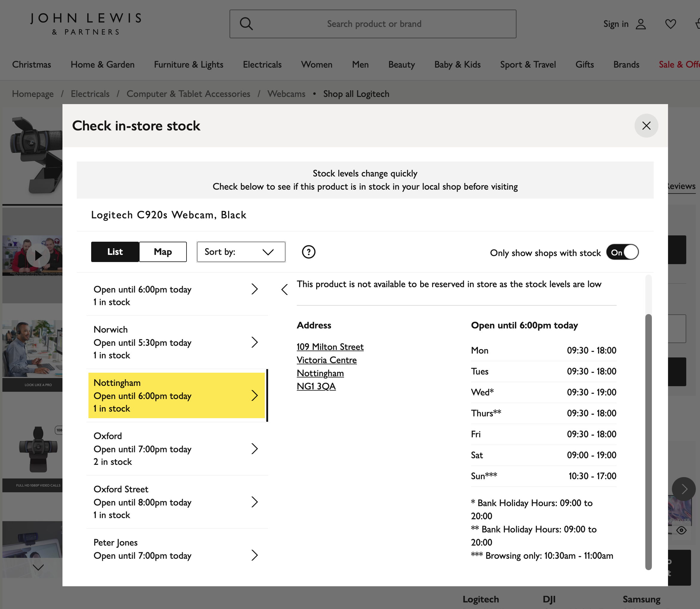Switch to the Map view tab
700x609 pixels.
[163, 252]
